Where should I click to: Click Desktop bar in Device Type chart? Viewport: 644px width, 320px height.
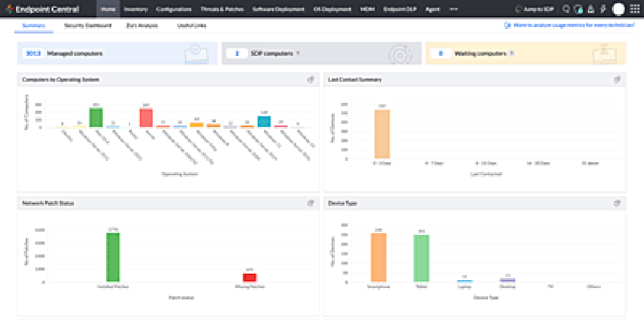tap(507, 280)
